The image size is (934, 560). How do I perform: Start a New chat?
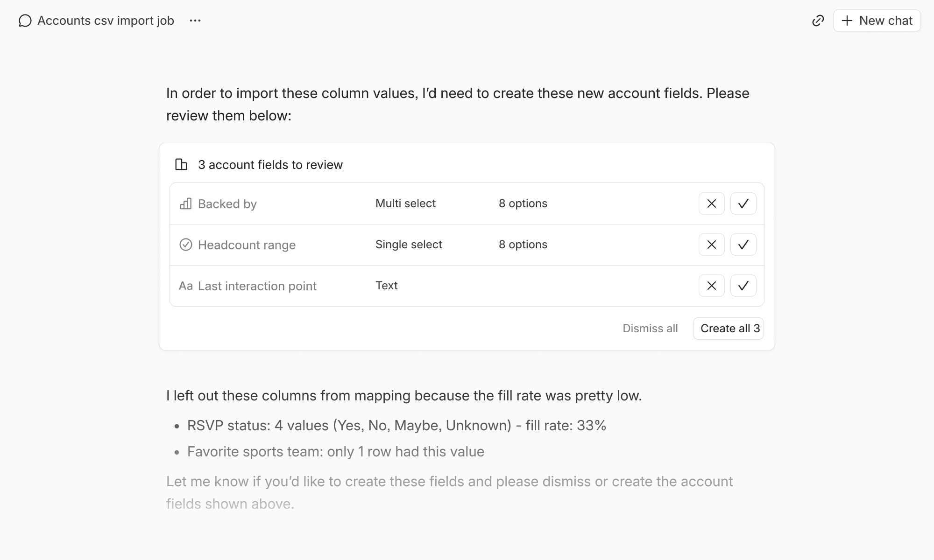coord(877,21)
